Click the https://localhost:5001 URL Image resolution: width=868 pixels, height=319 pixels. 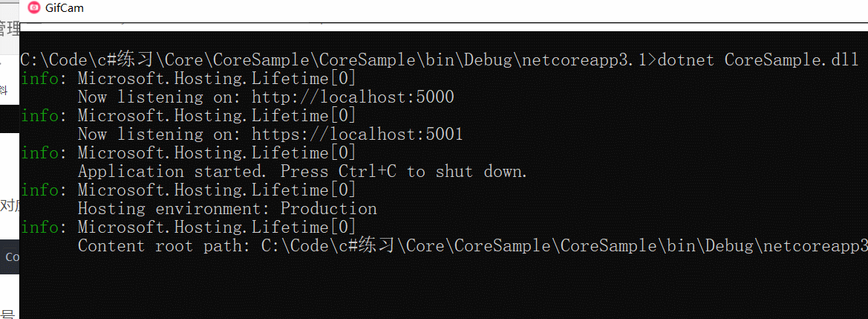click(357, 135)
